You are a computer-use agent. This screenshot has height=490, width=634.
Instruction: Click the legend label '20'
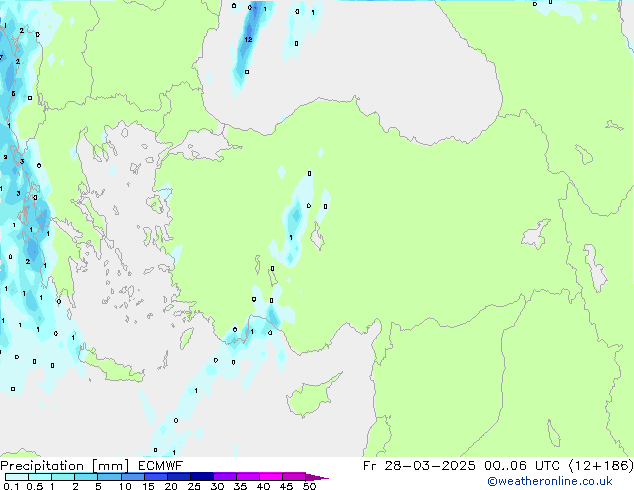click(x=171, y=486)
